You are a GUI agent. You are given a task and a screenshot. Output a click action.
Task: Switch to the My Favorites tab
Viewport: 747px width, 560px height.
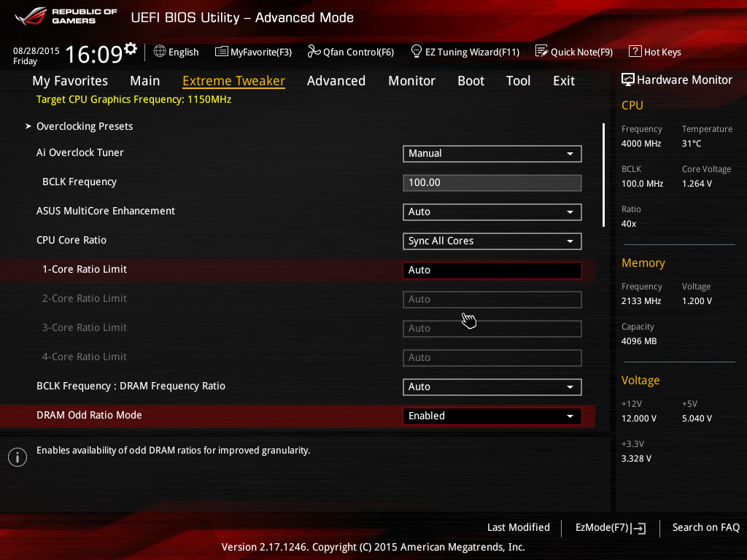70,81
